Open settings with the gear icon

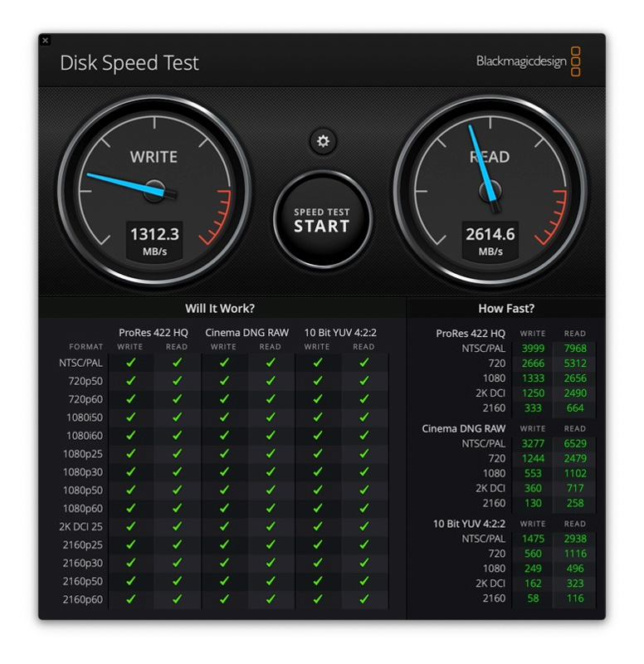[323, 141]
